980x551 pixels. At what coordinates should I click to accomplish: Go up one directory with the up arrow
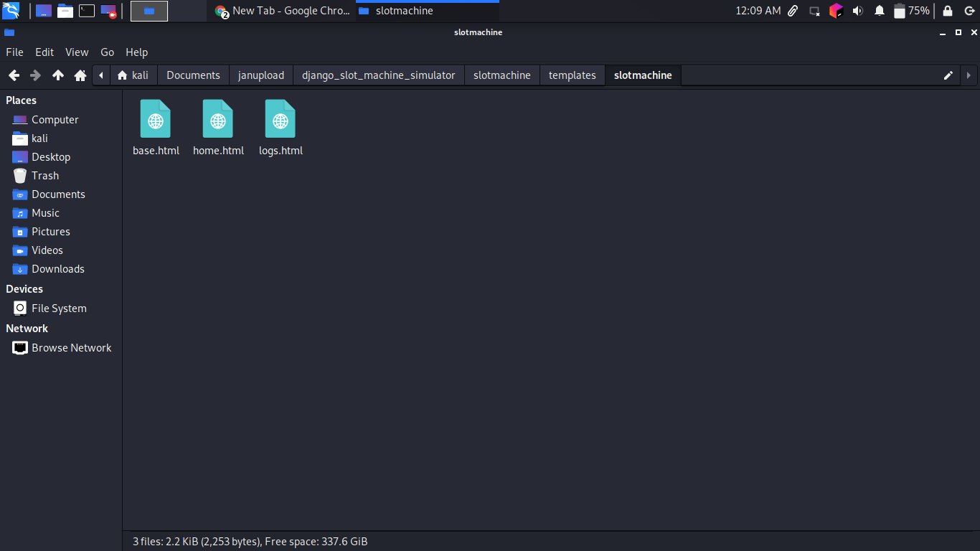(57, 75)
